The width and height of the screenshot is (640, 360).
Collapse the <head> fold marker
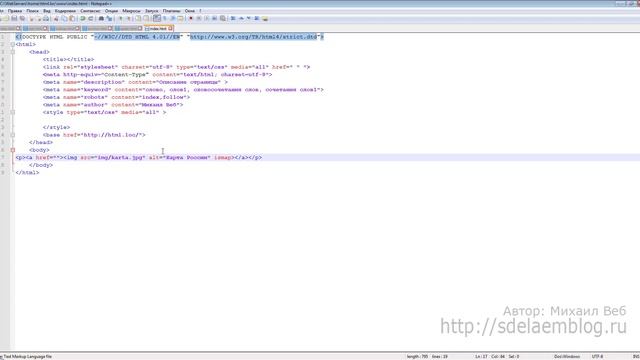click(x=13, y=52)
